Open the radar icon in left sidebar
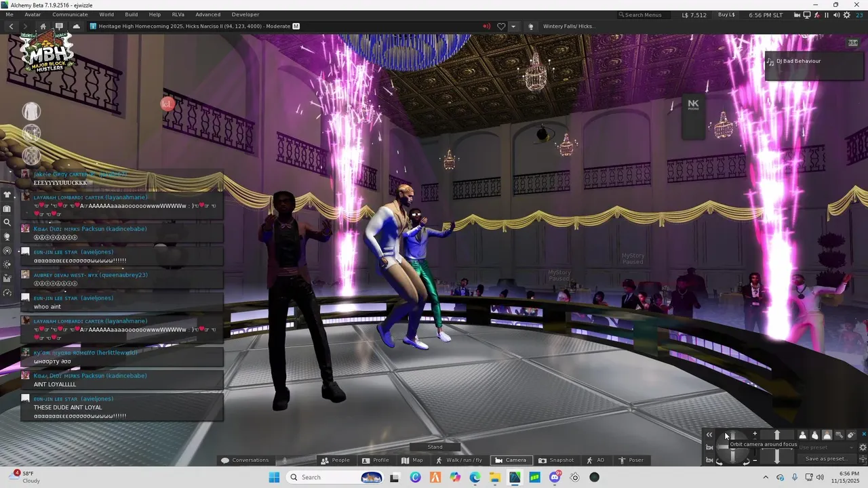The image size is (868, 488). (x=7, y=251)
